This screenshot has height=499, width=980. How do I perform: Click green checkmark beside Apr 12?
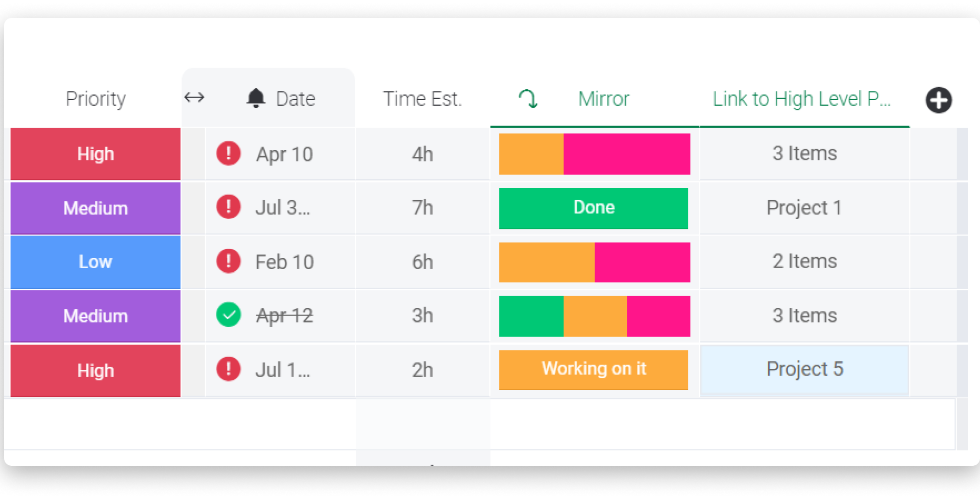(228, 315)
